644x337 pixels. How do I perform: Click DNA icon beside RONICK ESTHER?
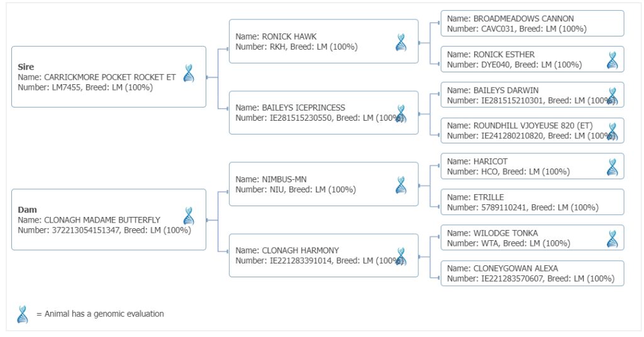point(612,60)
